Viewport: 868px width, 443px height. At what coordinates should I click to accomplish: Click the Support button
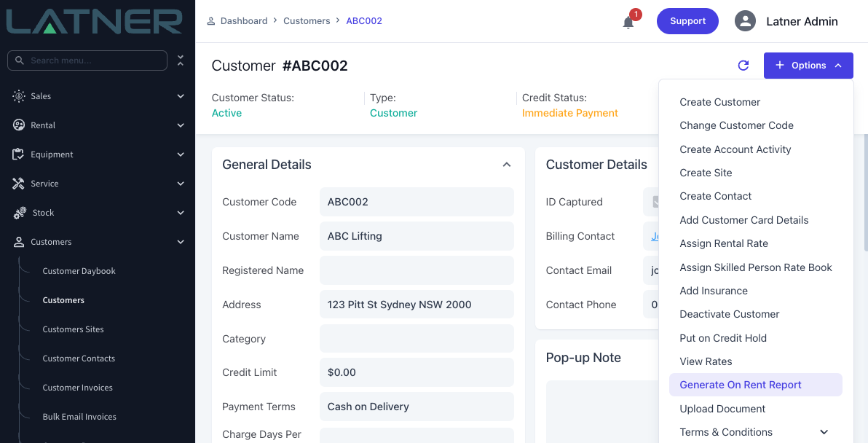click(x=687, y=21)
